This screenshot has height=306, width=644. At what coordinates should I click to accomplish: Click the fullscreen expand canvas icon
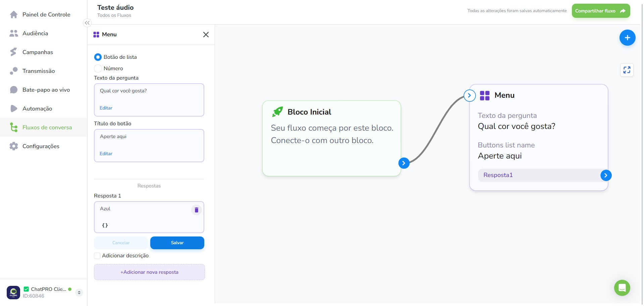[x=627, y=70]
